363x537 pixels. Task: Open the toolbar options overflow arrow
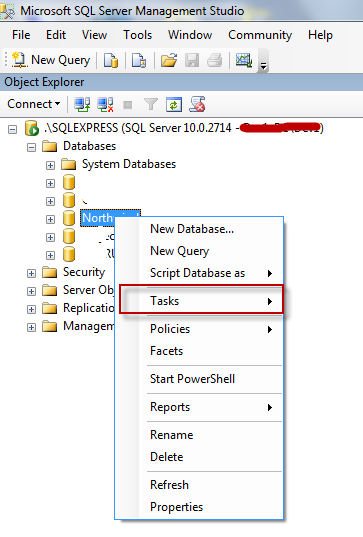coord(263,65)
